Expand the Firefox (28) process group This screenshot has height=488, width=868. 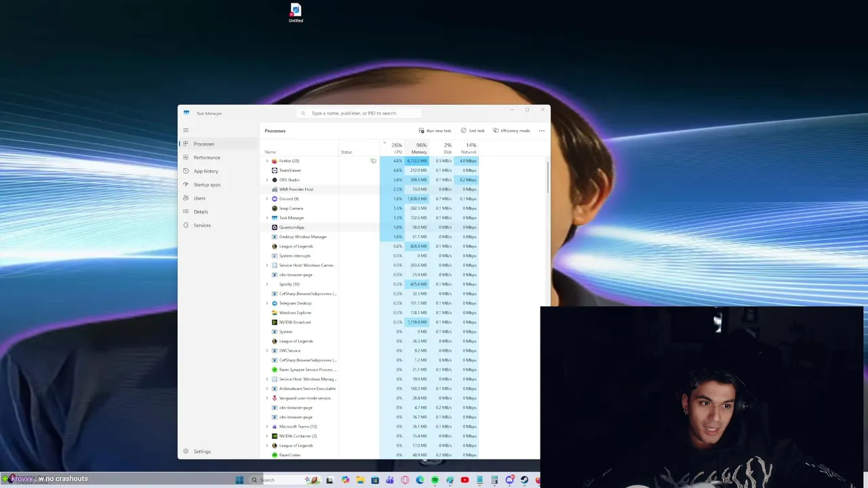click(x=267, y=161)
